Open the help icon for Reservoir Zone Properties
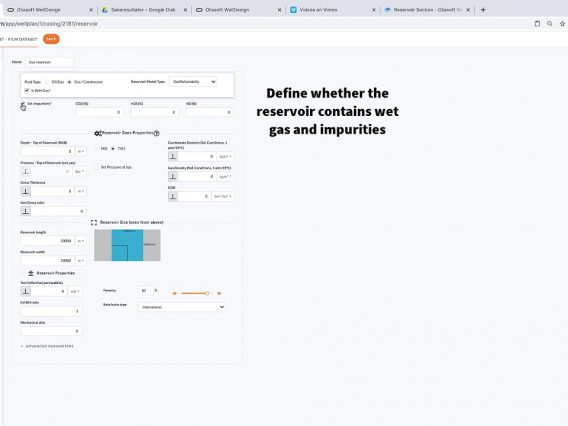The height and width of the screenshot is (426, 568). (x=156, y=133)
